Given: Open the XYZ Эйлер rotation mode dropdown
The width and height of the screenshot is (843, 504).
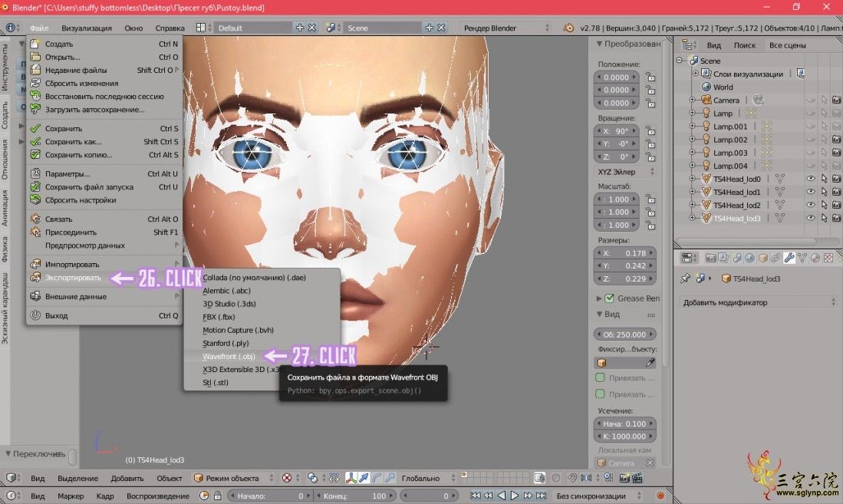Looking at the screenshot, I should pyautogui.click(x=625, y=172).
